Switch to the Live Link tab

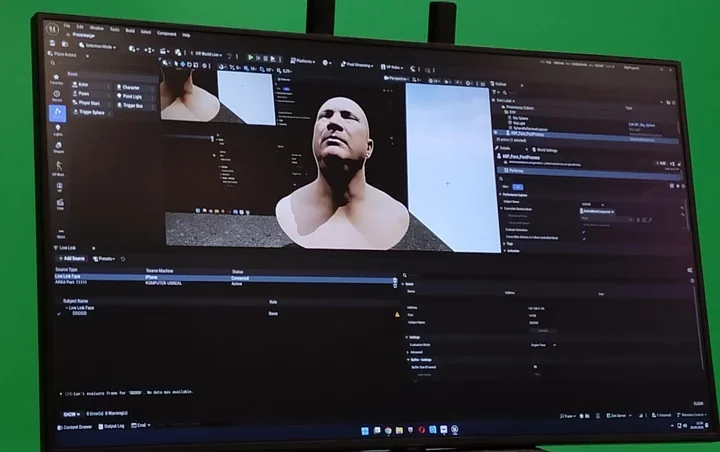click(65, 248)
